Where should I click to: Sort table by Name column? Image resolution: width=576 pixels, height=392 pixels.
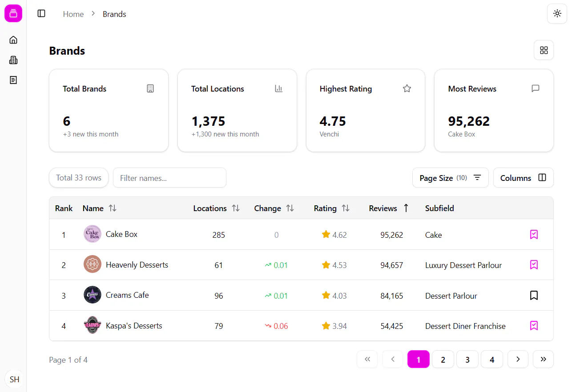click(100, 208)
